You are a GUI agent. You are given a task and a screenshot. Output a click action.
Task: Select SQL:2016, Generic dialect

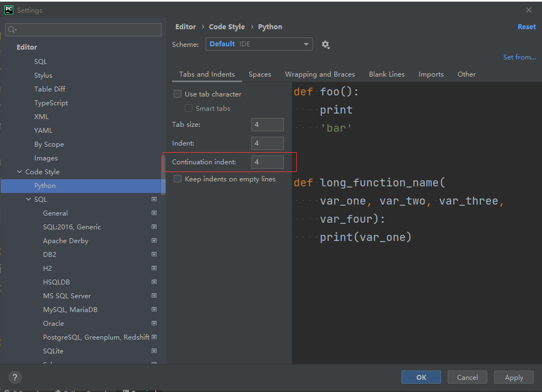pyautogui.click(x=72, y=227)
